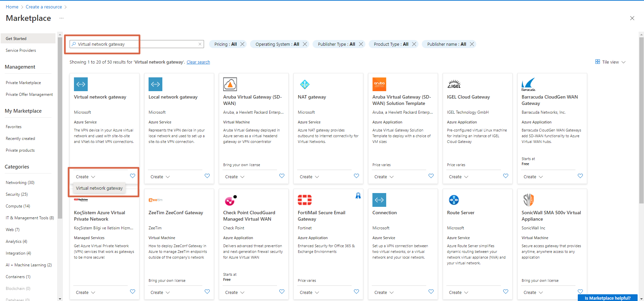Favorite the Aruba Virtual Gateway (SD-WAN) card
The image size is (644, 301).
[282, 176]
